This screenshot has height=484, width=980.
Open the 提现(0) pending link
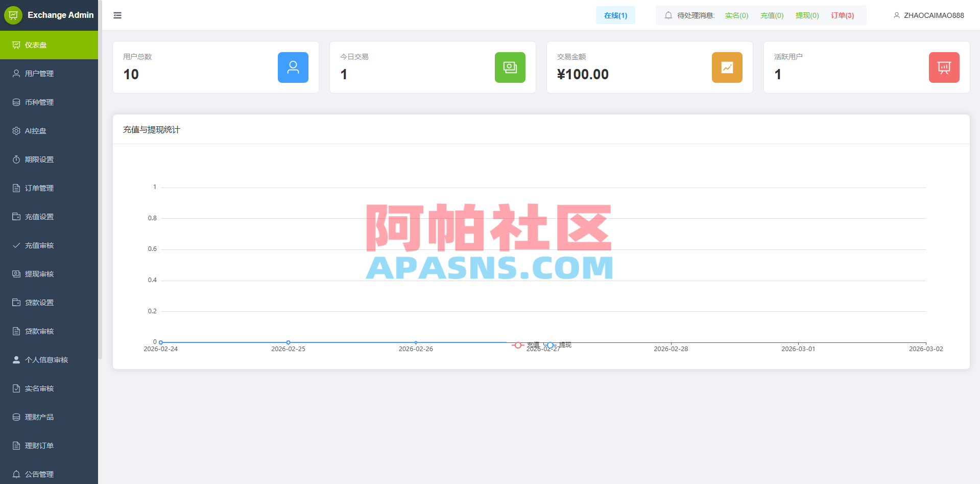coord(807,15)
